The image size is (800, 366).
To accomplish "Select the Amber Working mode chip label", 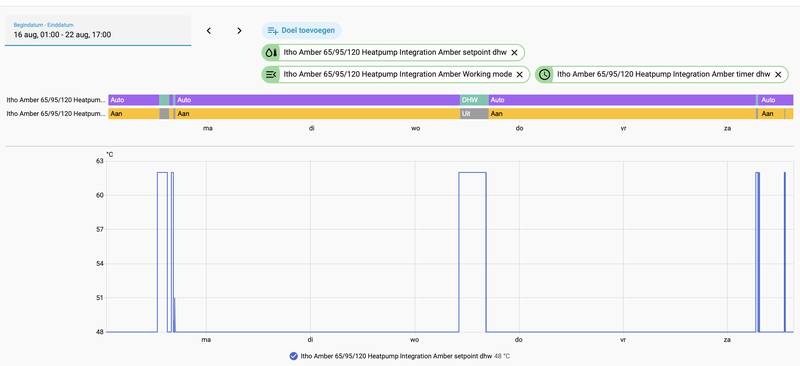I will click(397, 75).
